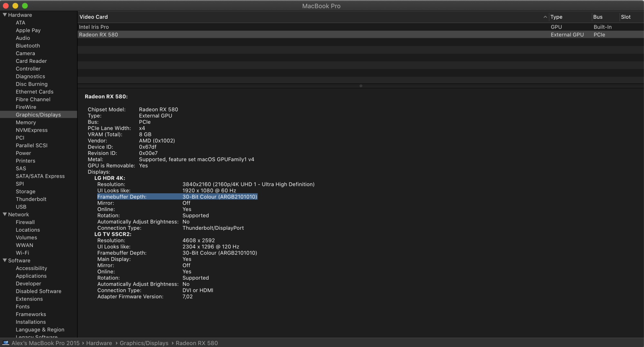Click the VRAM value 8 GB
The height and width of the screenshot is (347, 644).
(x=145, y=134)
